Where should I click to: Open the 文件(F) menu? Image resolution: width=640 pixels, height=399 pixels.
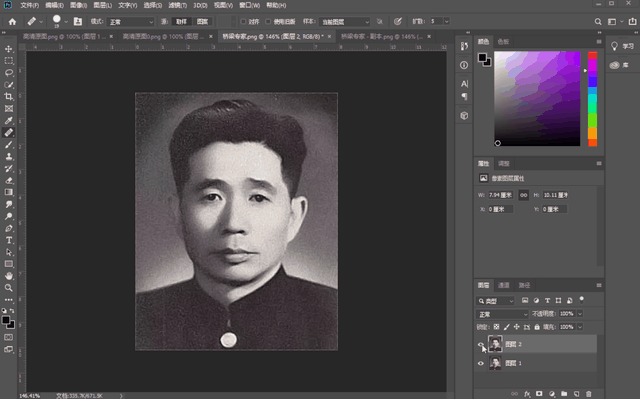(30, 5)
